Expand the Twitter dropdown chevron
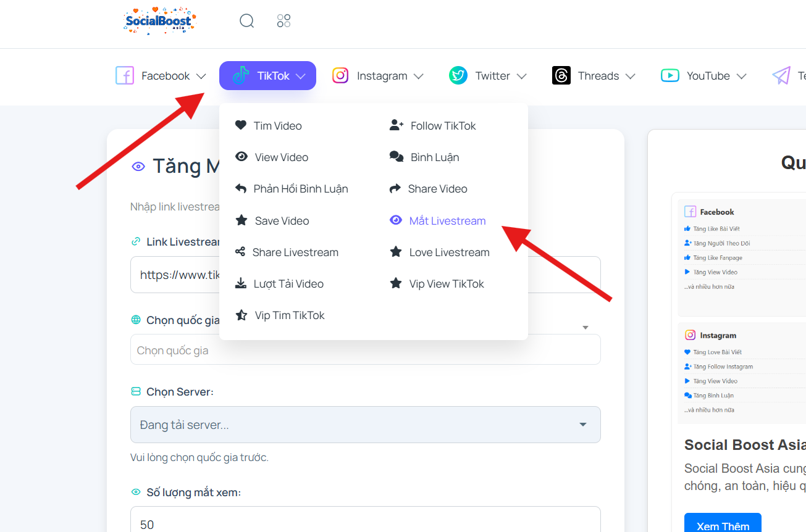This screenshot has width=806, height=532. tap(521, 77)
